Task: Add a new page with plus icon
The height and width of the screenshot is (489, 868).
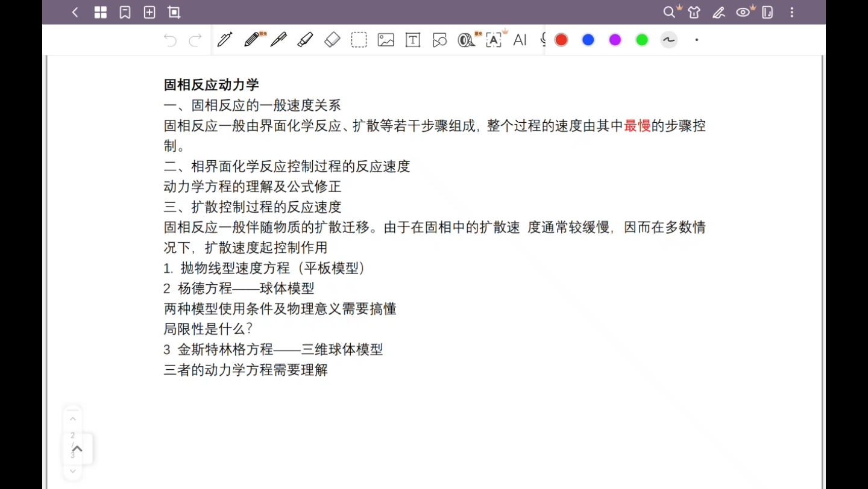Action: pyautogui.click(x=149, y=12)
